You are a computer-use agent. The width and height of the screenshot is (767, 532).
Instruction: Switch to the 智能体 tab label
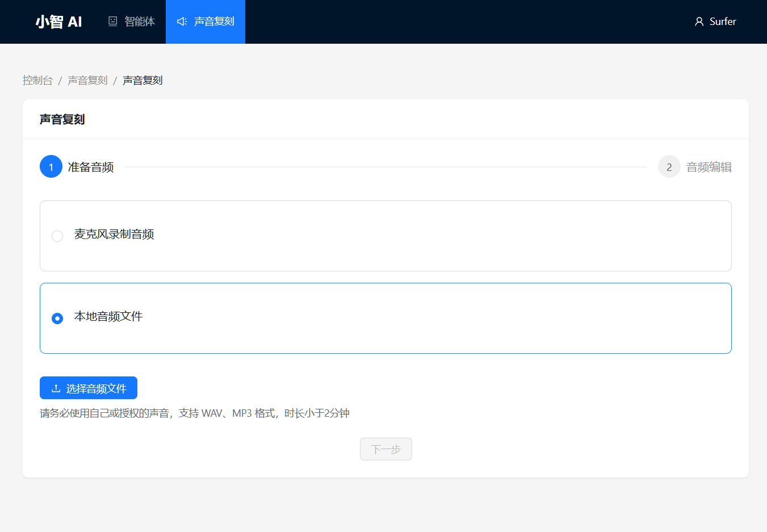(140, 22)
